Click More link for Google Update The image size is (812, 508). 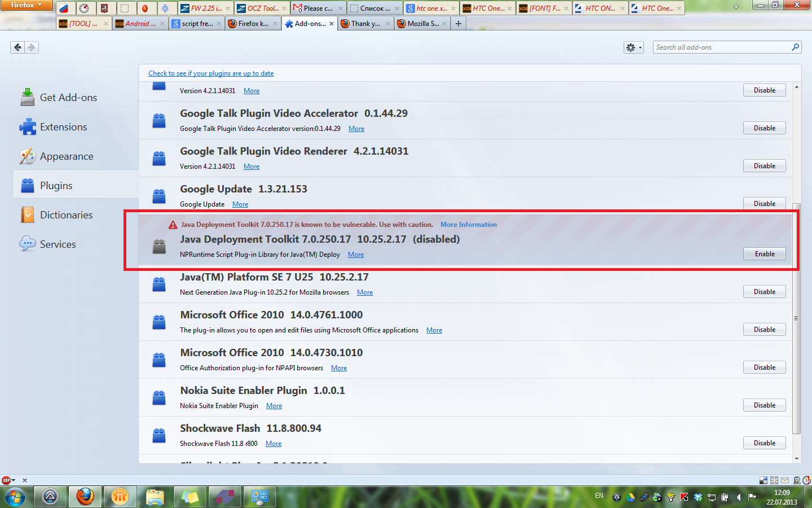(x=240, y=204)
